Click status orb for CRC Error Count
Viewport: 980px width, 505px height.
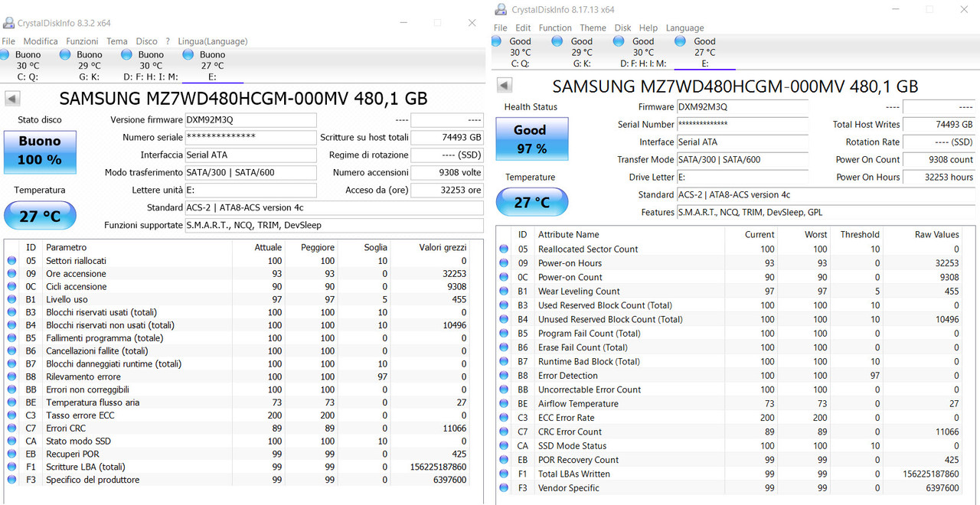coord(504,432)
